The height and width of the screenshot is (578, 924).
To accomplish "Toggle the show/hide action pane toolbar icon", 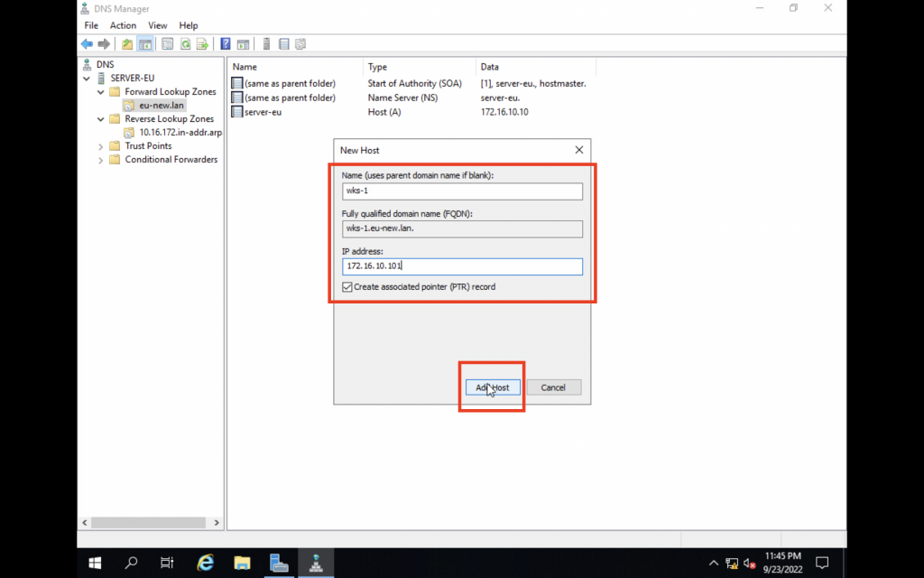I will (243, 43).
